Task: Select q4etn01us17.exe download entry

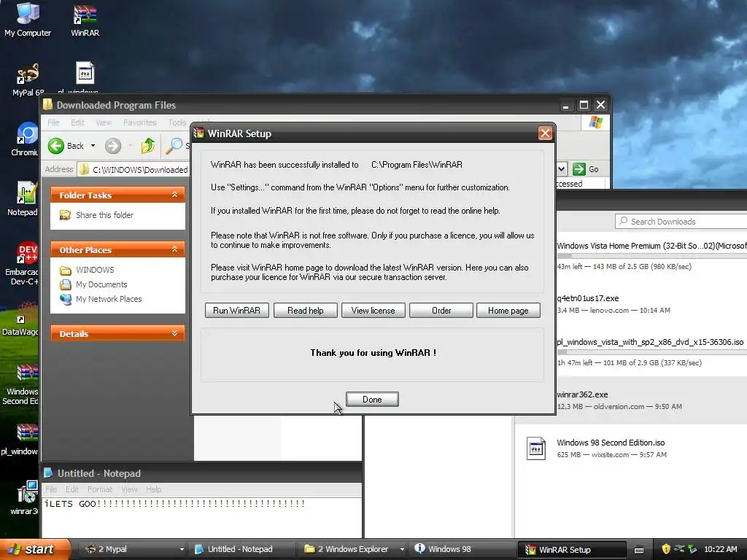Action: (x=631, y=304)
